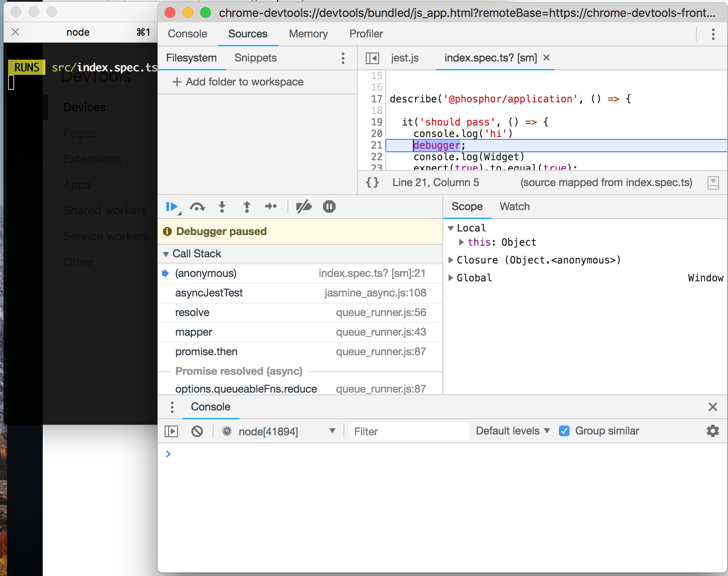Clear the console using the clear icon

coord(197,431)
